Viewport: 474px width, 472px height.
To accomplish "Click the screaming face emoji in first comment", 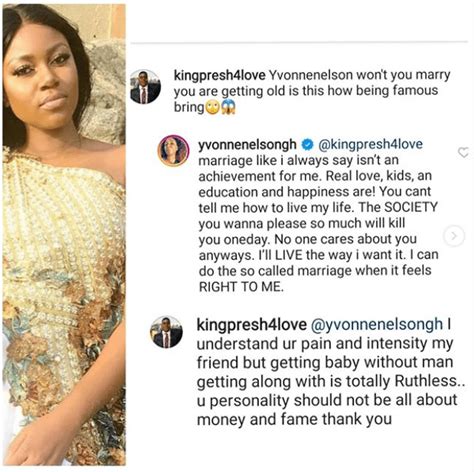I will coord(228,107).
